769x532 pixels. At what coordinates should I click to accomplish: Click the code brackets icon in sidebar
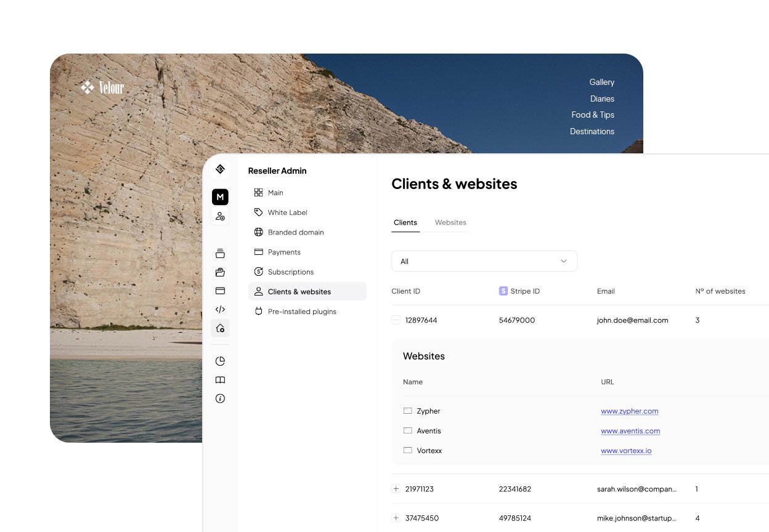(x=220, y=310)
